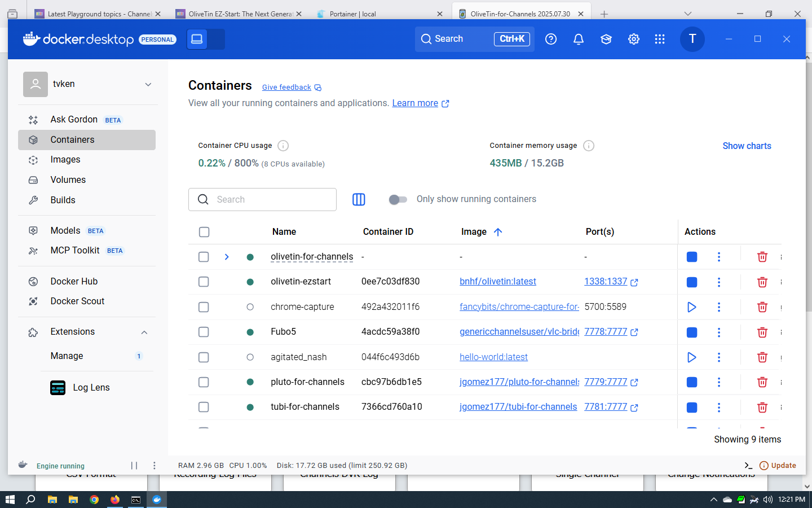Screen dimensions: 812x508
Task: Click the help question mark icon
Action: click(x=551, y=39)
